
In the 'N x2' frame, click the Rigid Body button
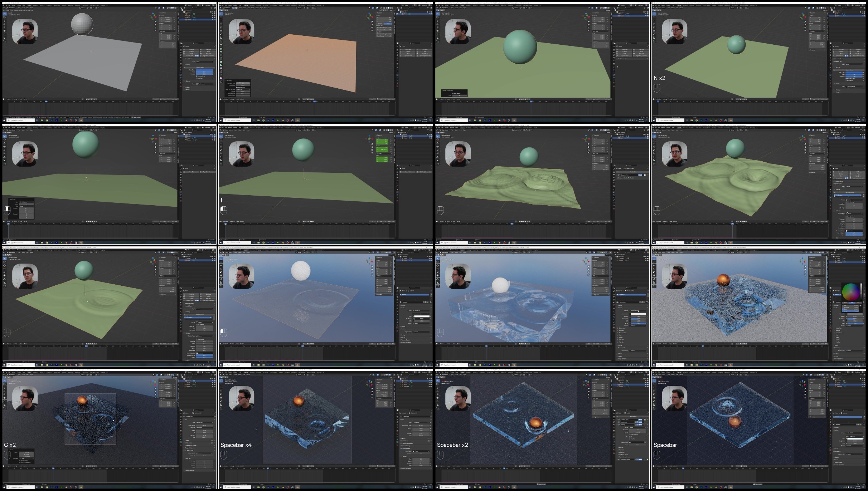[x=857, y=54]
